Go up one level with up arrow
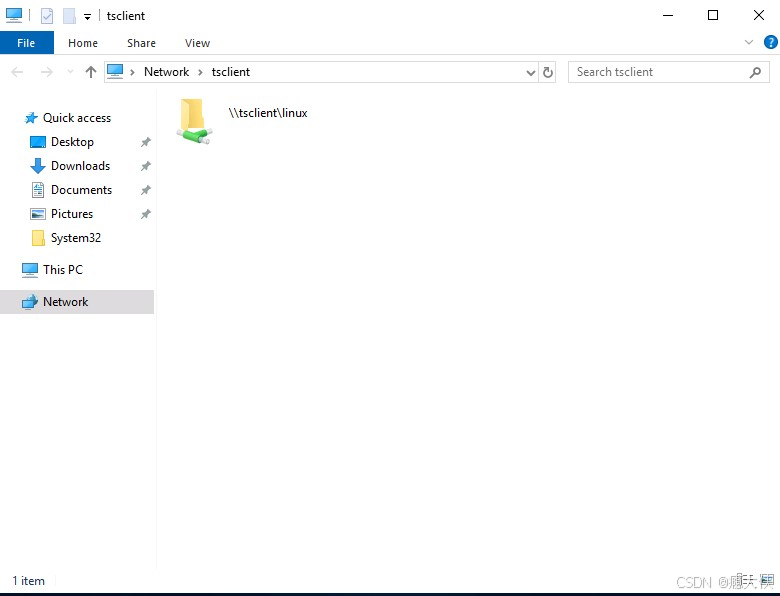 pyautogui.click(x=91, y=72)
